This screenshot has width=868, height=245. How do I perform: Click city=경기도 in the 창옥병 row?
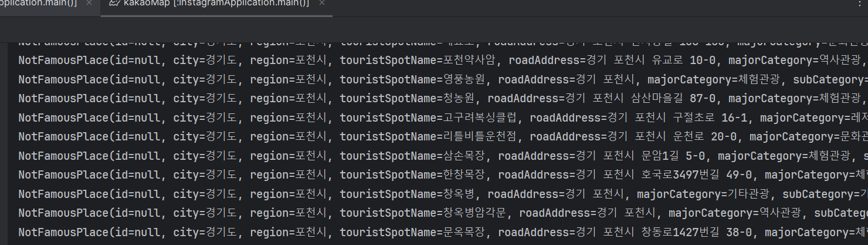pos(205,193)
